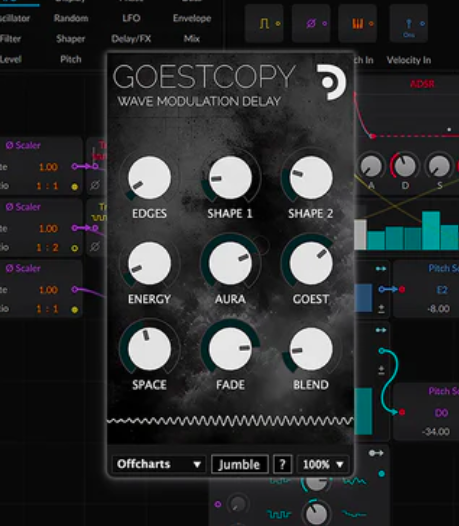
Task: Click the blue arrow module icon
Action: pos(409,24)
